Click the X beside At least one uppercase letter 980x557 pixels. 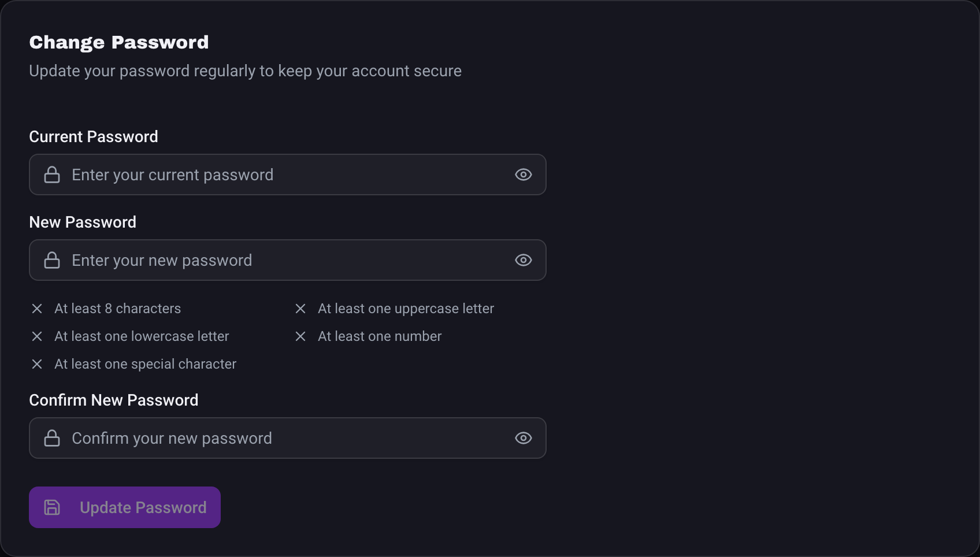tap(300, 309)
